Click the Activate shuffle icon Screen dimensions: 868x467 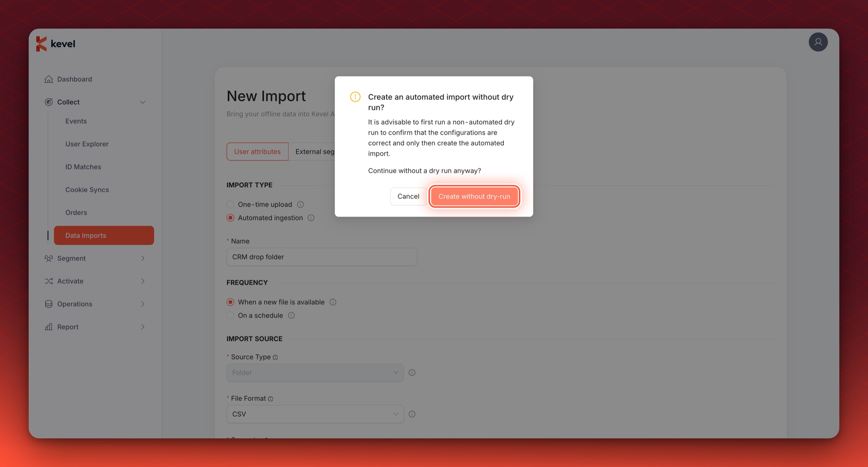48,281
